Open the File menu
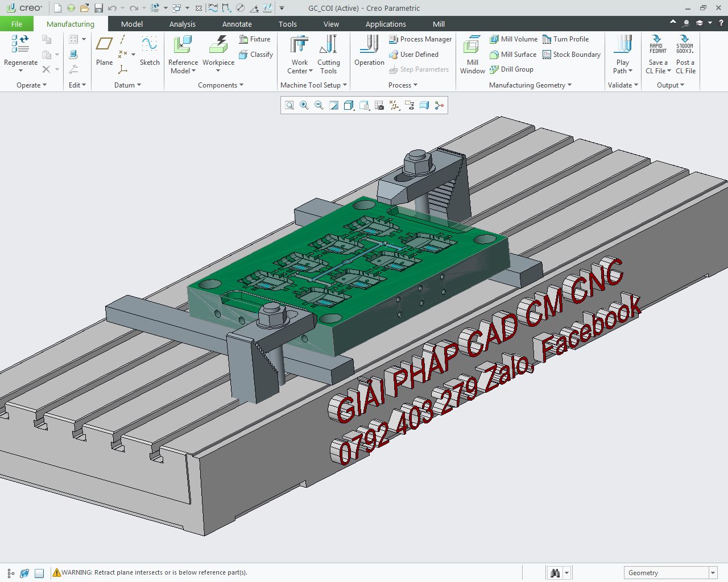This screenshot has height=582, width=728. [16, 24]
